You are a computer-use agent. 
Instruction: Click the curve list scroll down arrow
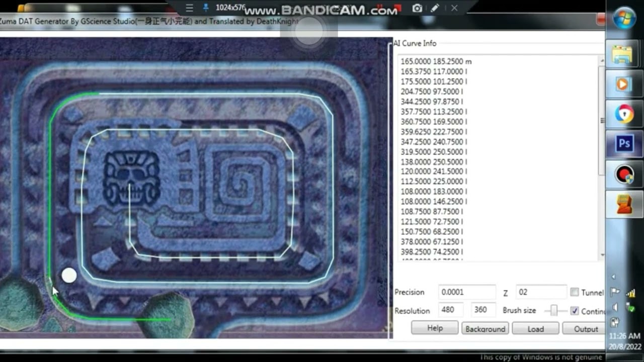602,255
